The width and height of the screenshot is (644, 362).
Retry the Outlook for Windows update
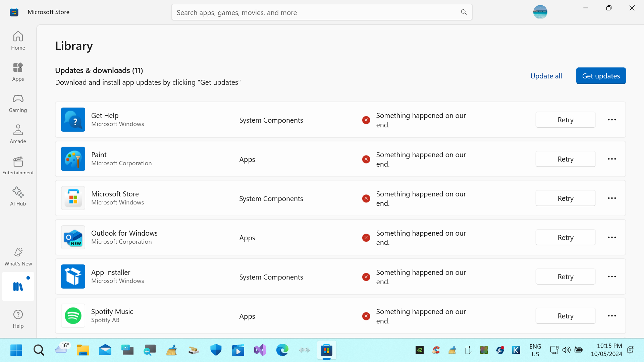(x=566, y=237)
